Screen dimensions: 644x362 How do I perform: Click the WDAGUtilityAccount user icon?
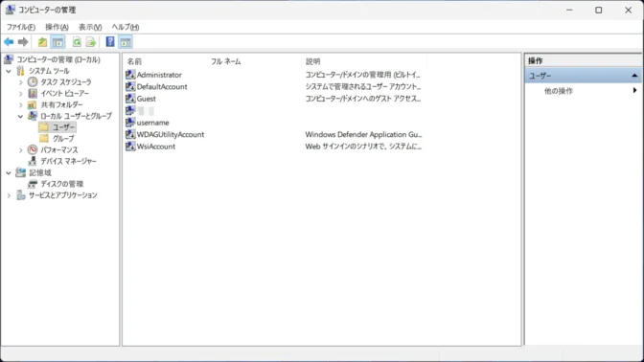point(130,134)
